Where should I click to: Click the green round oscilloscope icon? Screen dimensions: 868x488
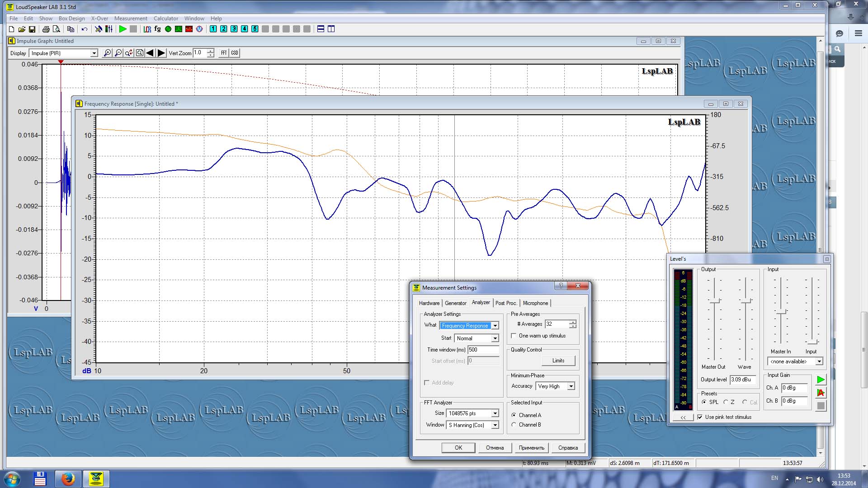pos(168,29)
